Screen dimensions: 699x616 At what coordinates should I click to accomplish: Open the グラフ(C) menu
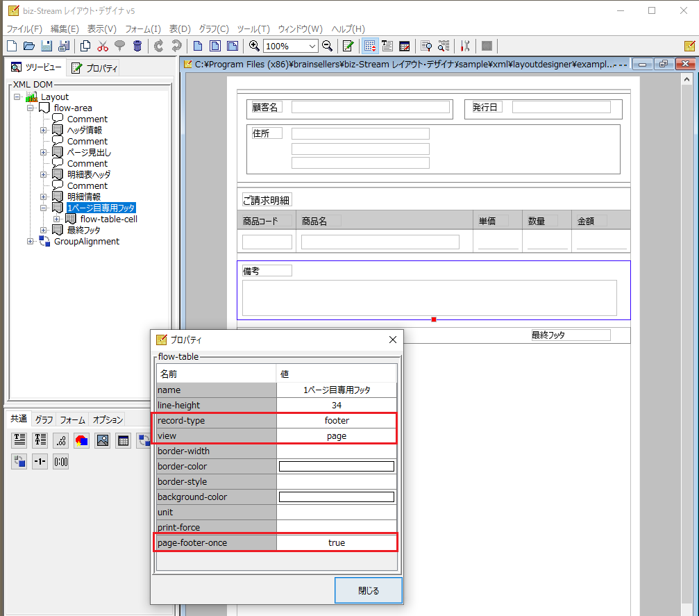click(x=214, y=29)
